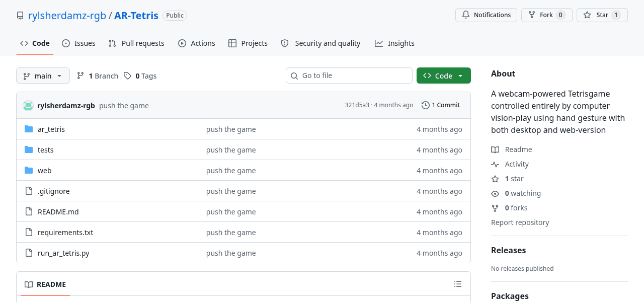View the 0 Tags link
644x302 pixels.
tap(140, 75)
